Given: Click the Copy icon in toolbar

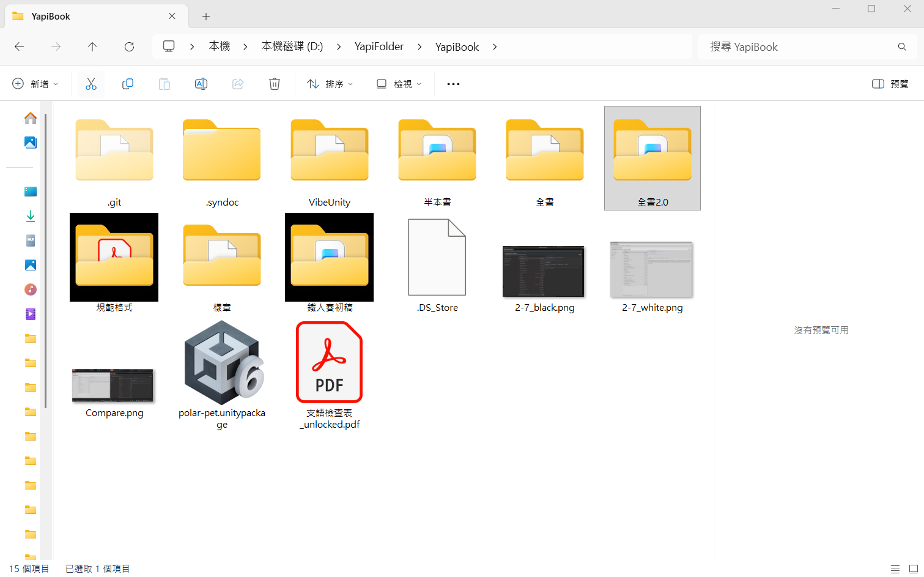Looking at the screenshot, I should pyautogui.click(x=128, y=84).
